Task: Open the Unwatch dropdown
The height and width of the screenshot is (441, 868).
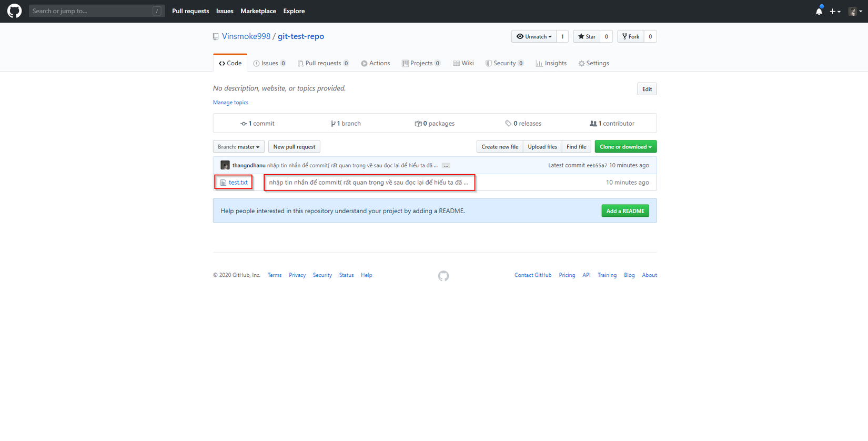Action: (534, 36)
